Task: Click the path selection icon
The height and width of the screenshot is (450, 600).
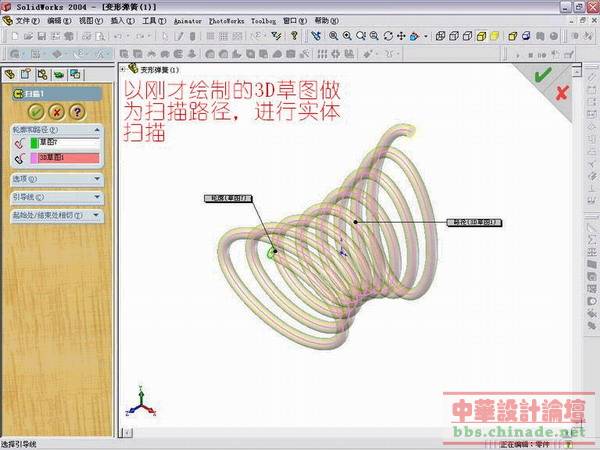Action: click(20, 158)
